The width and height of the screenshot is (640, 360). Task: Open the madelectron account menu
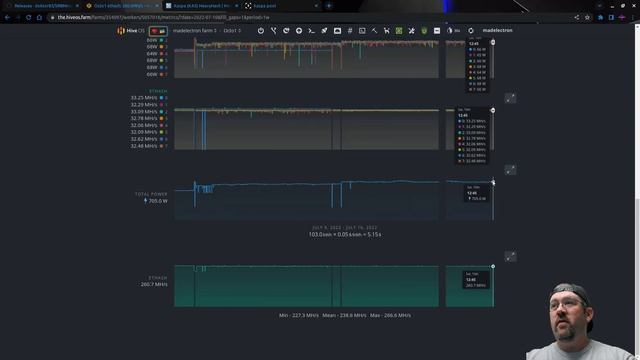click(x=498, y=30)
